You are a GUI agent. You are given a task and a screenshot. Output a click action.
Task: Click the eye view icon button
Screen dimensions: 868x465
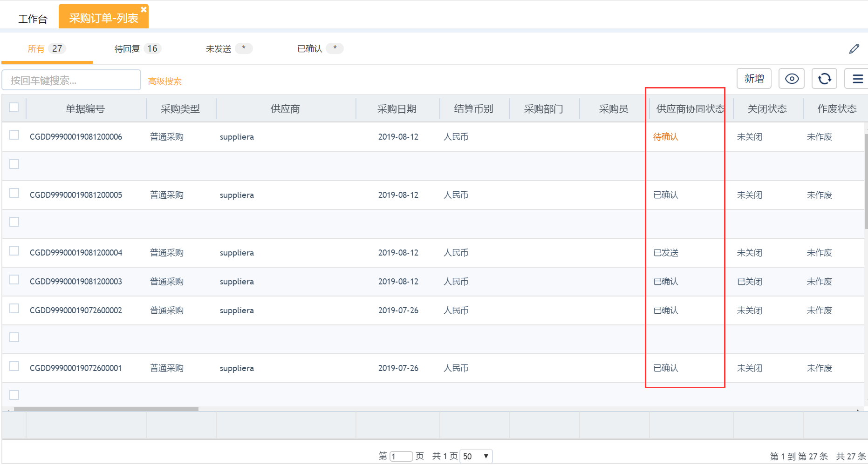(x=792, y=79)
